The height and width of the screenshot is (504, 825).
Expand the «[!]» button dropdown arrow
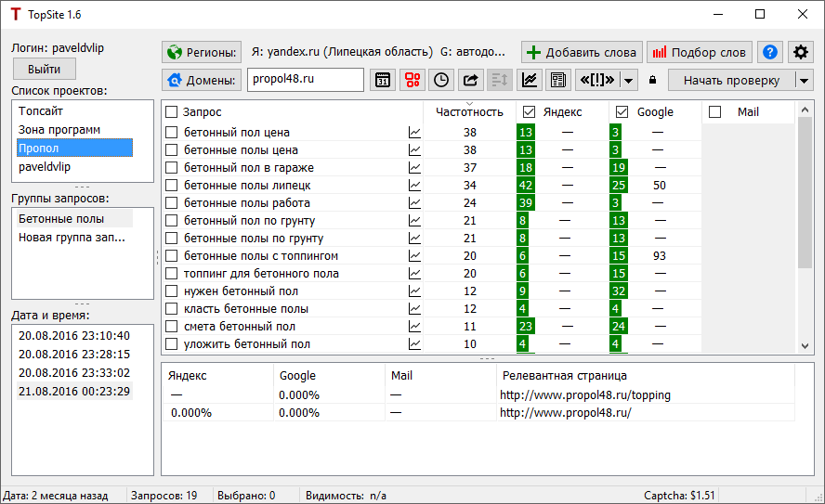(629, 80)
